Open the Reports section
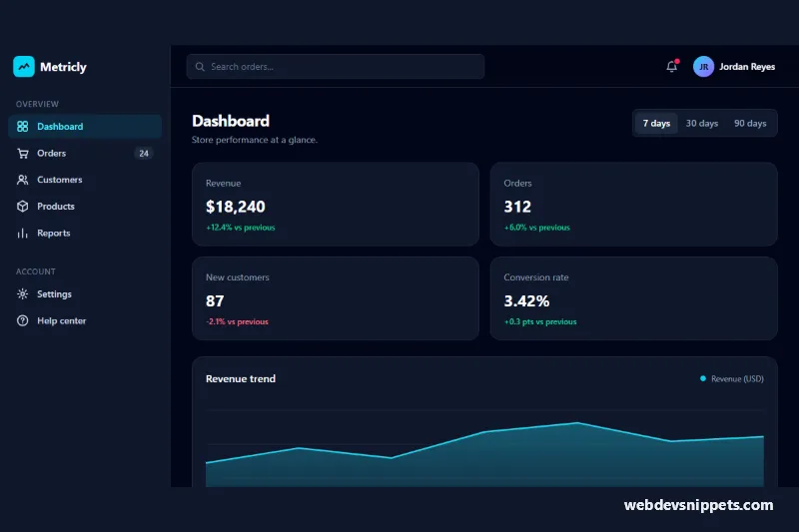Screen dimensions: 799x532 85,234
